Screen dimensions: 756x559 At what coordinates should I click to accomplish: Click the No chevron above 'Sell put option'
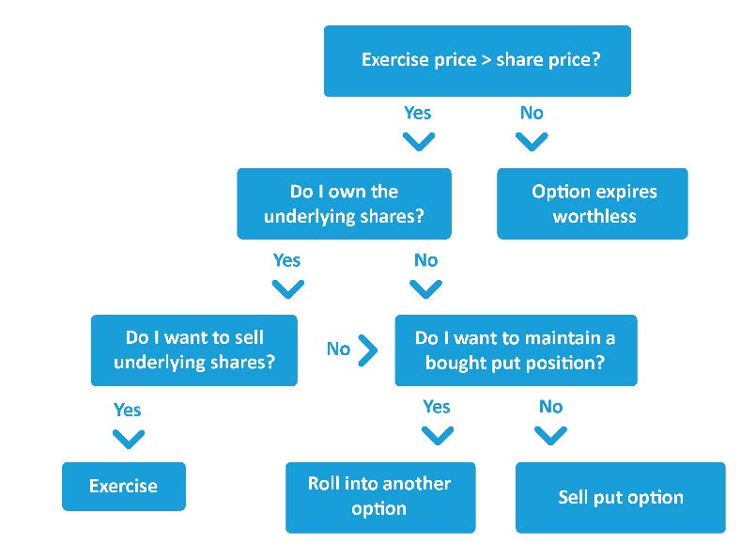coord(550,435)
